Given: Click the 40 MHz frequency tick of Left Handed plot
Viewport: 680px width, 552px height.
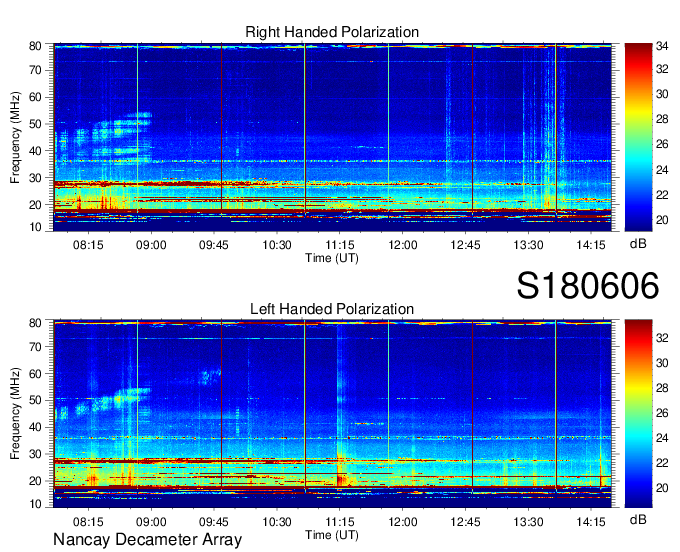Looking at the screenshot, I should (35, 428).
